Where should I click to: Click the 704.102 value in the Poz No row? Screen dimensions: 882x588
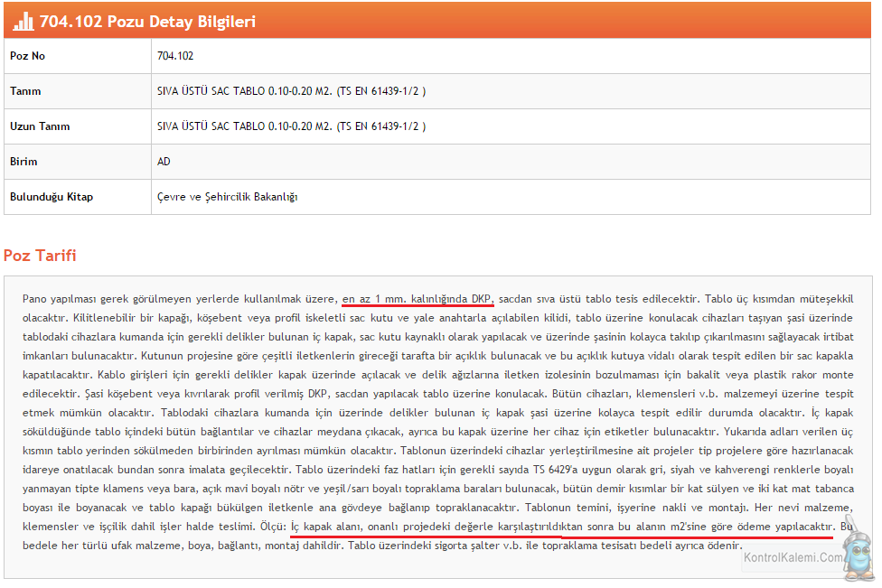point(175,56)
